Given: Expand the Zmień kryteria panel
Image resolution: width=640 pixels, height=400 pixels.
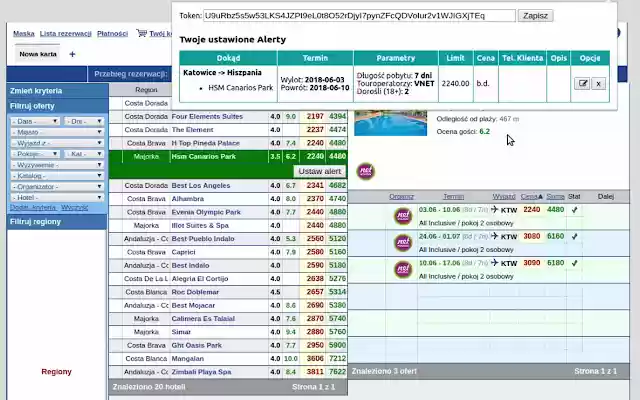Looking at the screenshot, I should 57,91.
